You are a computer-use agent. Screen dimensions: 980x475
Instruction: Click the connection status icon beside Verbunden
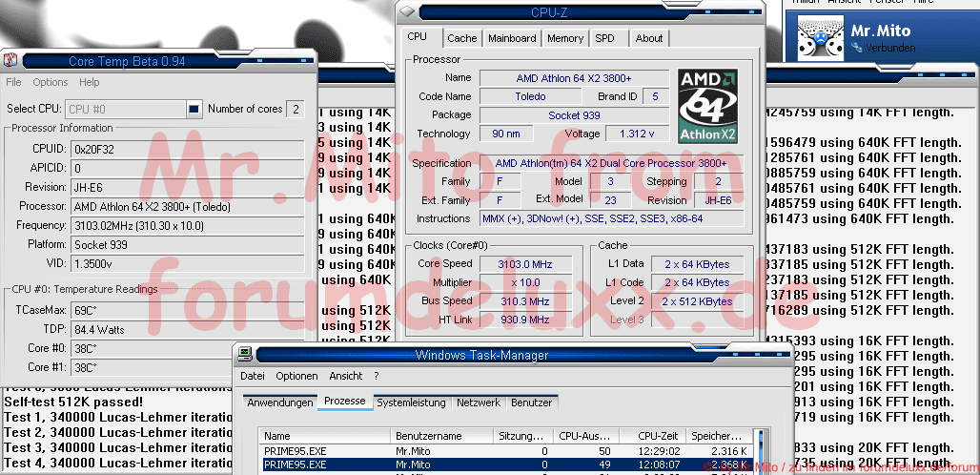855,48
